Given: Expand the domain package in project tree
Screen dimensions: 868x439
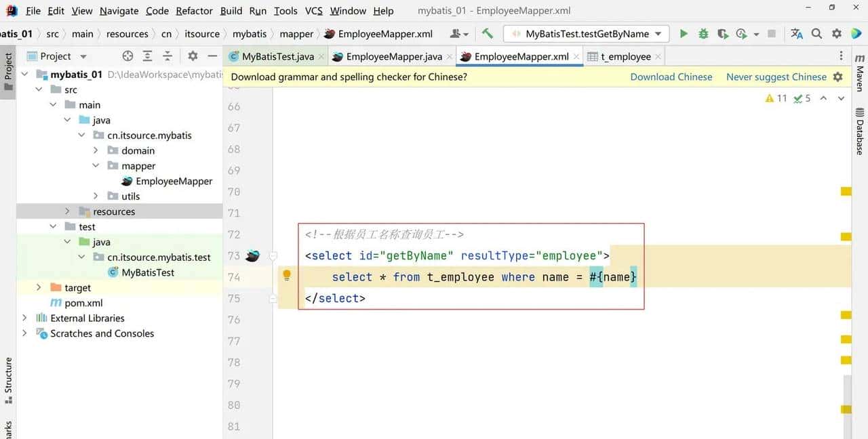Looking at the screenshot, I should 96,150.
